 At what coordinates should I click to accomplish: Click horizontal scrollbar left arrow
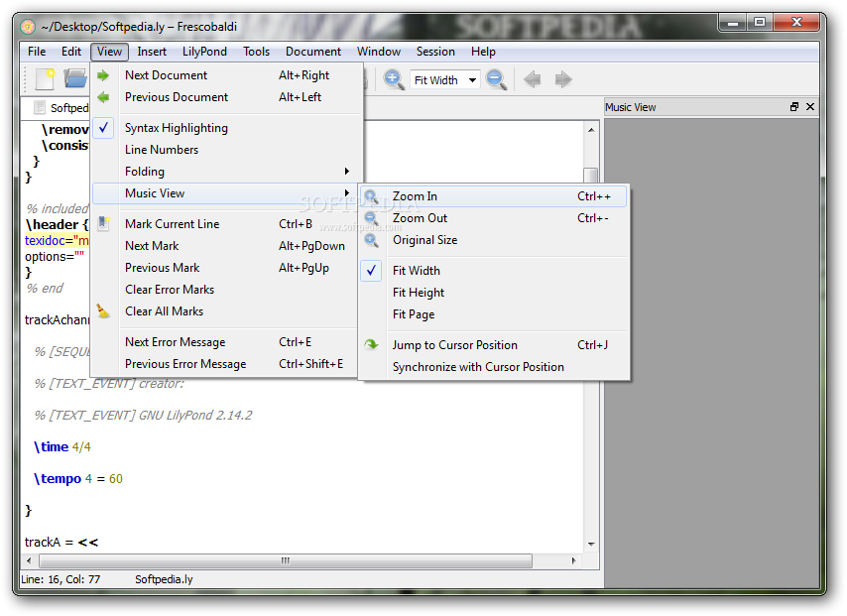29,560
